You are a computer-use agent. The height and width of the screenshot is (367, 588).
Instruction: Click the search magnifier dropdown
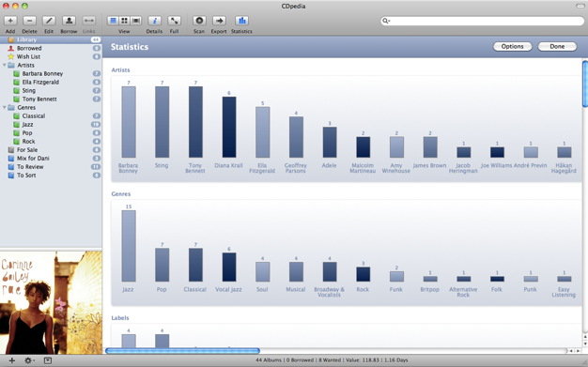coord(386,21)
